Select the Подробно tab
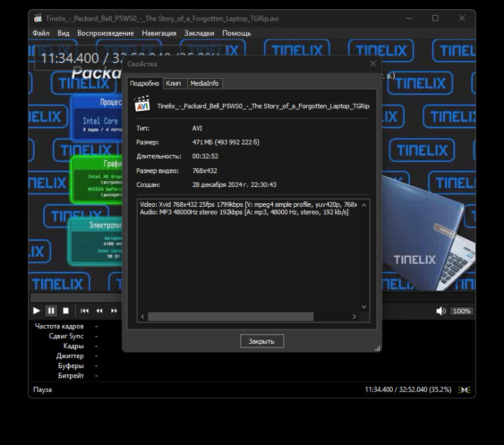This screenshot has width=504, height=445. coord(144,83)
